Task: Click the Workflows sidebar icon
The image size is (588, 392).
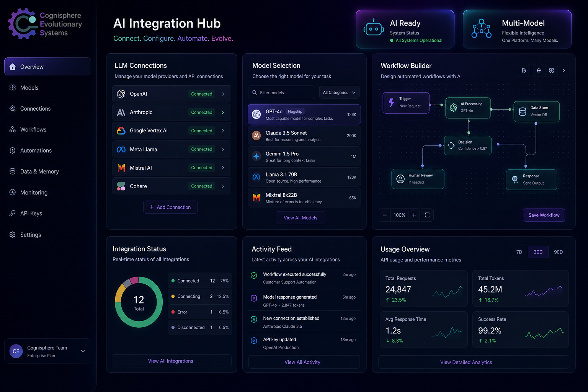Action: click(13, 129)
